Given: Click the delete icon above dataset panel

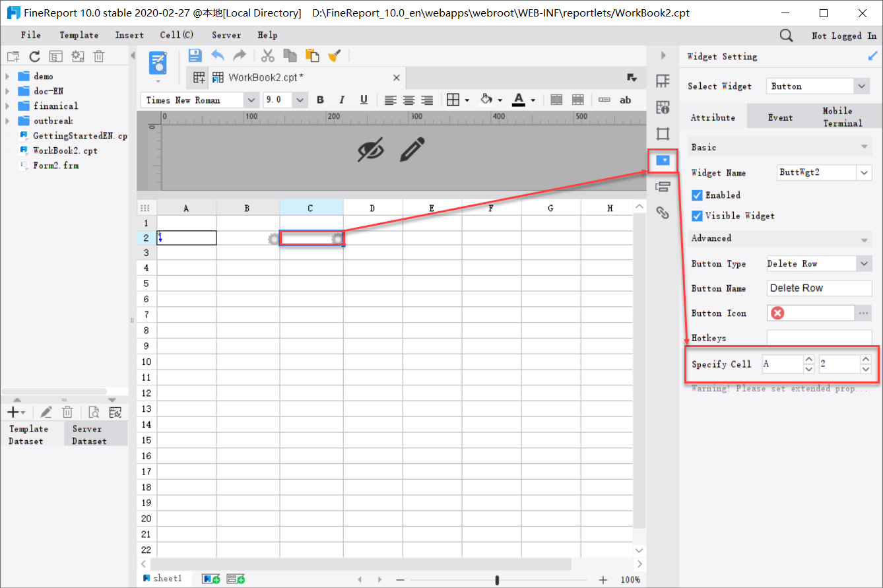Looking at the screenshot, I should (x=67, y=412).
